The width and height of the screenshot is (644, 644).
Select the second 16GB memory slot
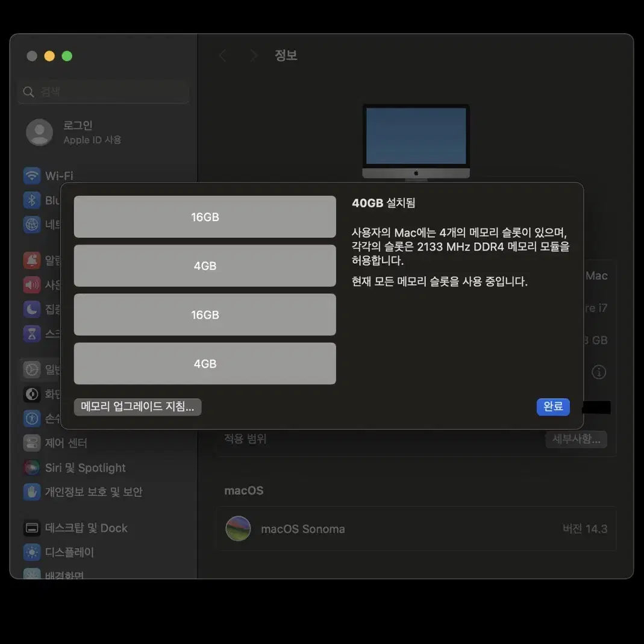(x=205, y=314)
